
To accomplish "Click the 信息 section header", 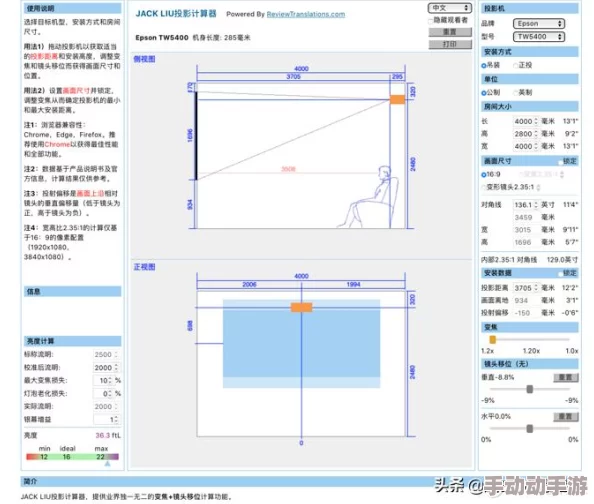I will [73, 291].
